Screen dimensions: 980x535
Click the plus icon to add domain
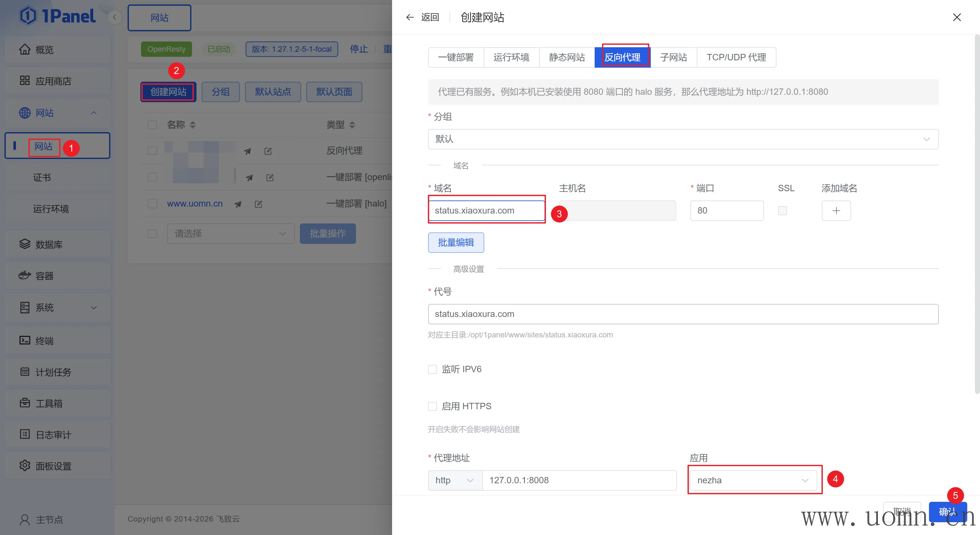pos(836,211)
